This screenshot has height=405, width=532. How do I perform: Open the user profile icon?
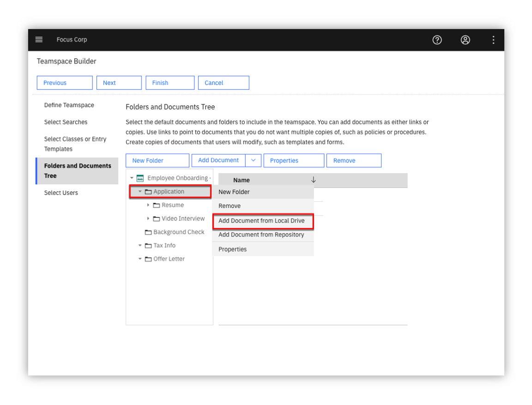(465, 40)
